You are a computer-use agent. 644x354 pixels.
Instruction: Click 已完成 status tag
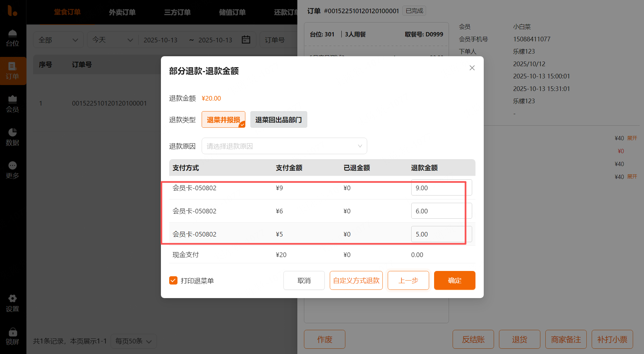(x=414, y=11)
